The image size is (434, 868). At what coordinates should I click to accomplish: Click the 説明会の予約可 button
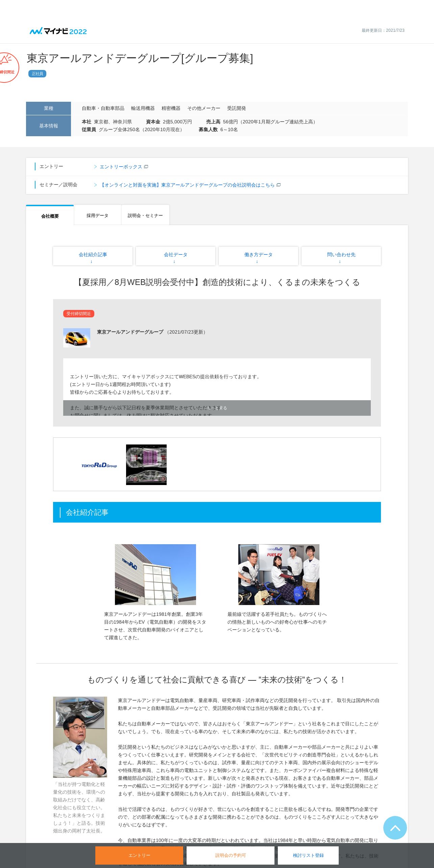click(x=231, y=855)
